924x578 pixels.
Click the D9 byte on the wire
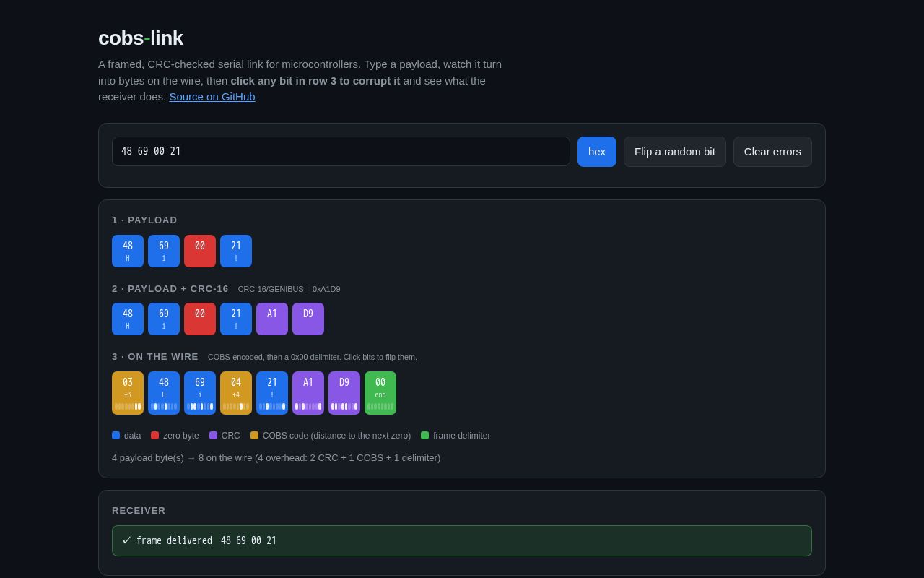tap(344, 393)
